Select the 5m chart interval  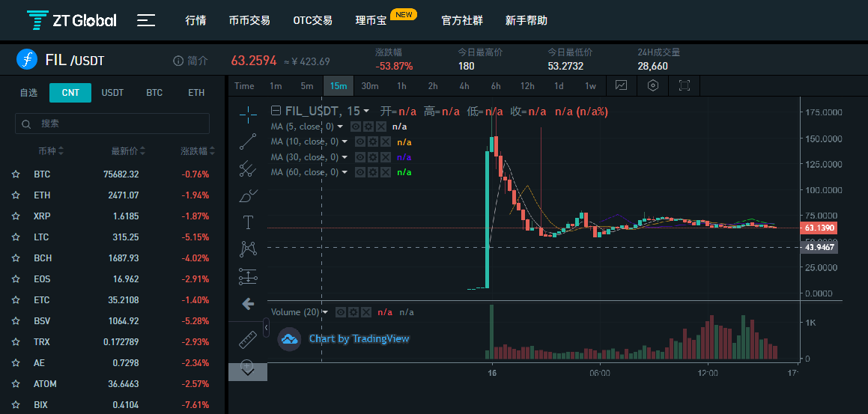307,86
